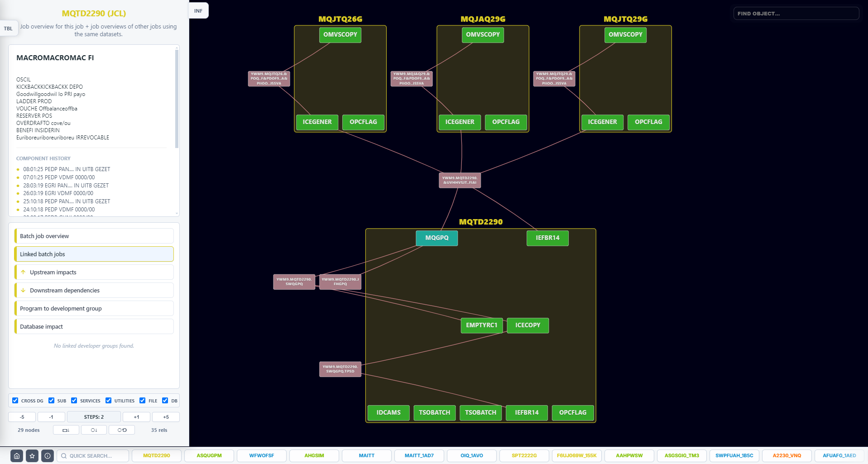The image size is (868, 464).
Task: Select the IDCAMS node
Action: point(388,413)
